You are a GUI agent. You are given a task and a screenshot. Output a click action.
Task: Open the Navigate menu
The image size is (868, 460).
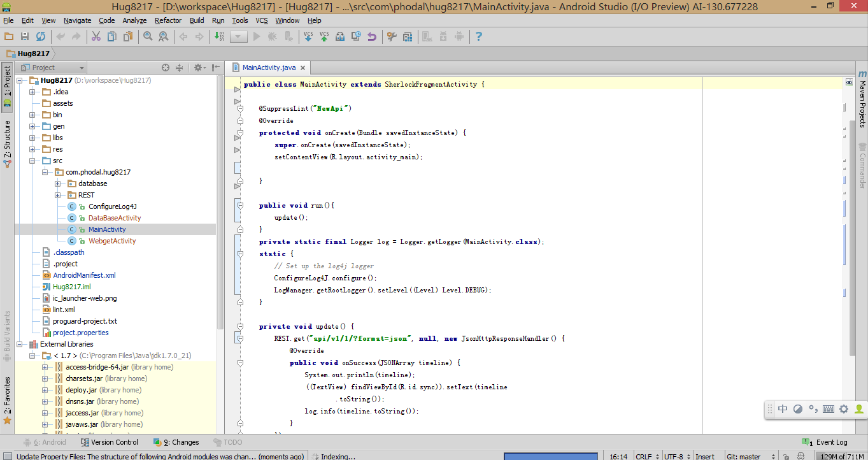coord(77,20)
